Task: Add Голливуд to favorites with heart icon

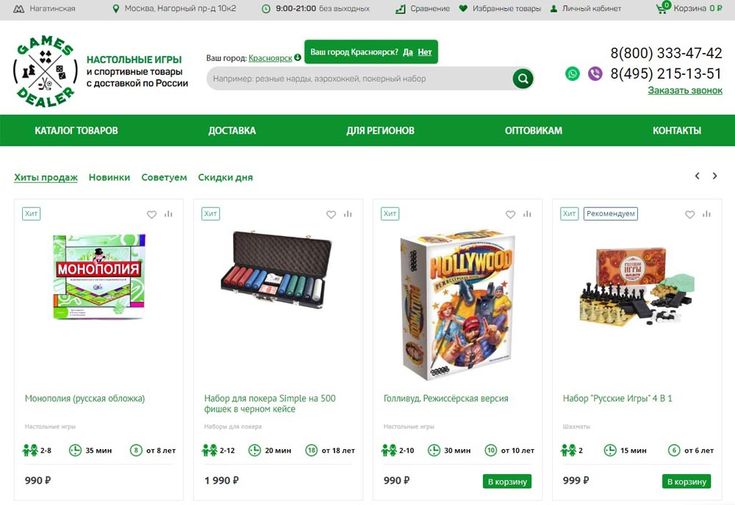Action: [510, 214]
